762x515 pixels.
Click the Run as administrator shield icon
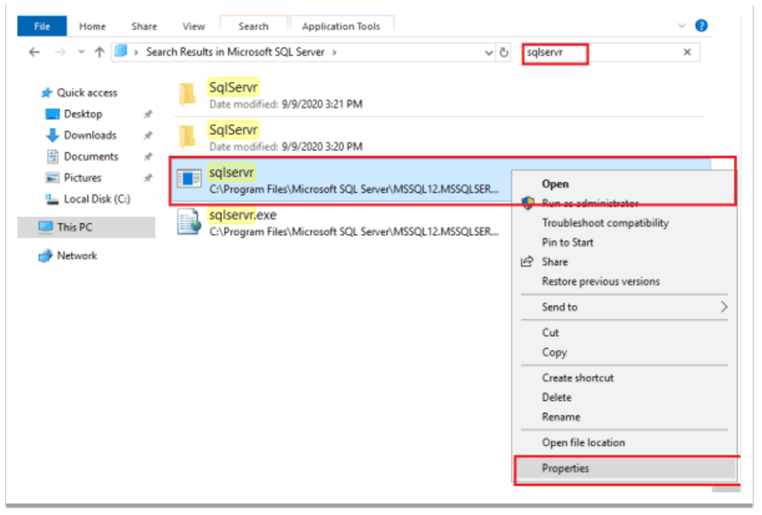click(528, 204)
